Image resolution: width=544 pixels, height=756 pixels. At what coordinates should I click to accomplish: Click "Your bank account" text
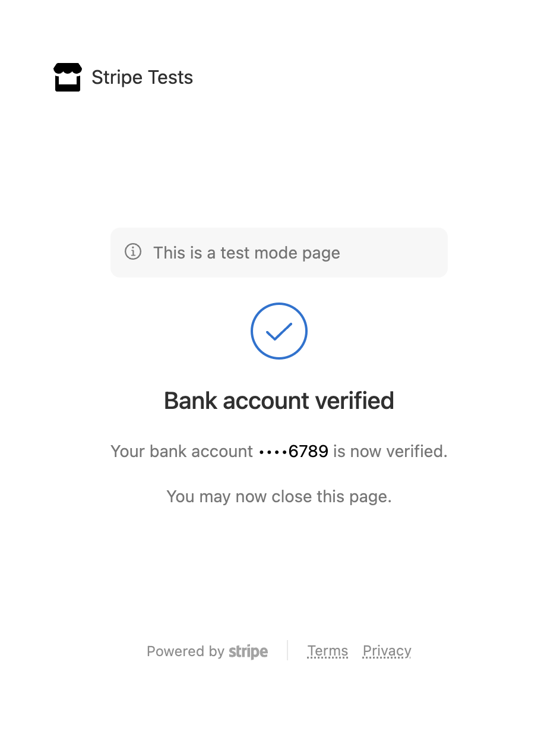(x=182, y=452)
